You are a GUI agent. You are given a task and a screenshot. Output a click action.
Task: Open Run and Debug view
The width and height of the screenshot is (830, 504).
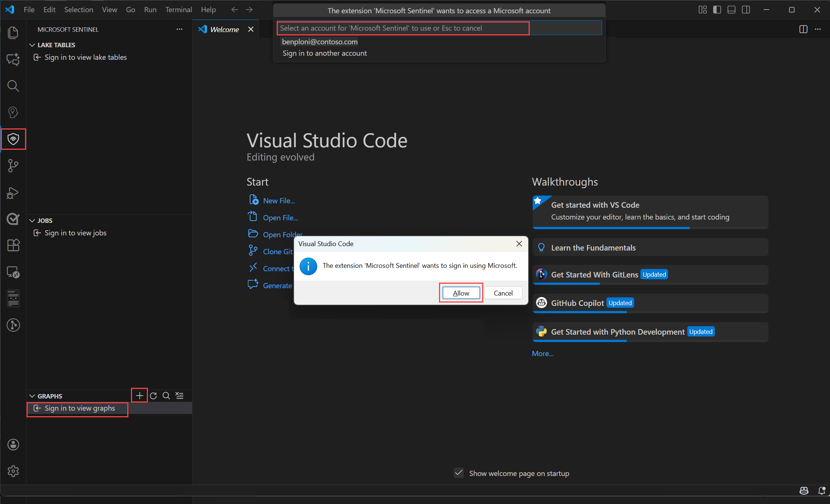tap(13, 193)
